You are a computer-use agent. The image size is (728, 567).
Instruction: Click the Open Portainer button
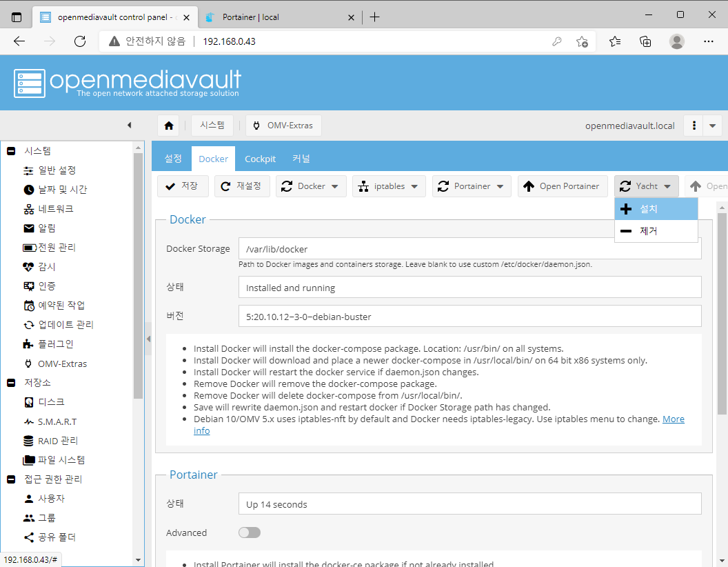pyautogui.click(x=563, y=186)
